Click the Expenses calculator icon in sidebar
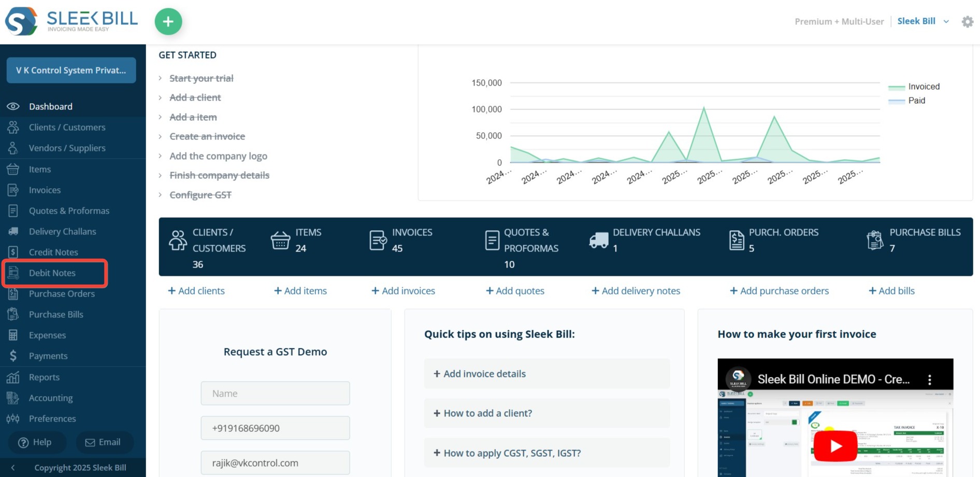Viewport: 980px width, 477px height. tap(13, 335)
